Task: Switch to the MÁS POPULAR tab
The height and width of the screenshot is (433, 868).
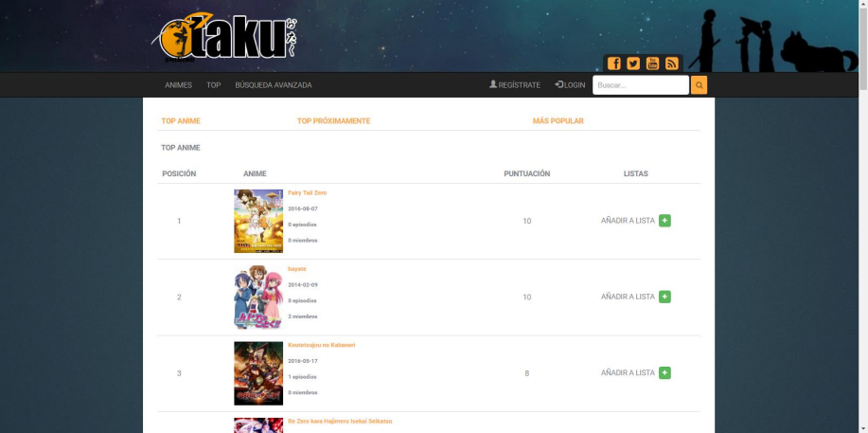Action: point(558,121)
